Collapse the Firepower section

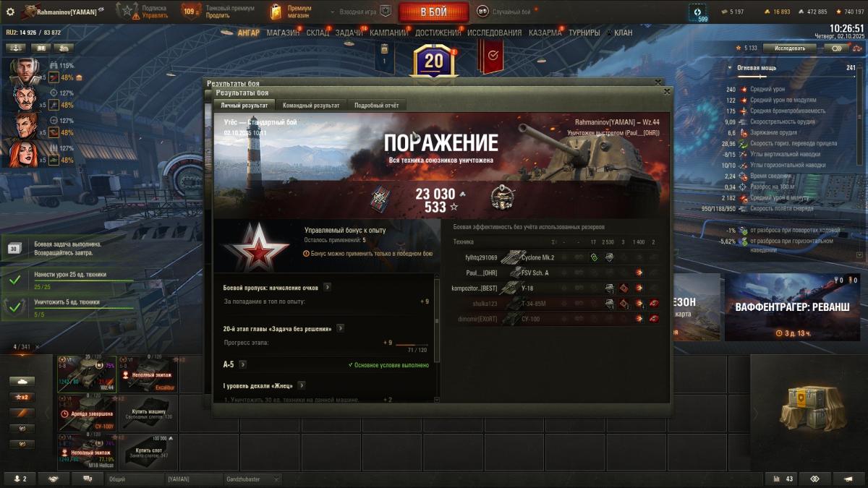tap(731, 68)
